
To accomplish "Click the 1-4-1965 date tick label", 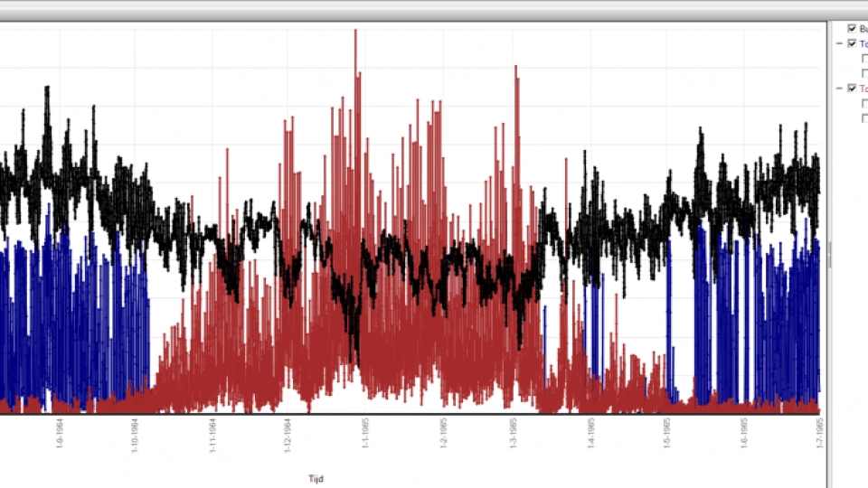I will coord(590,433).
